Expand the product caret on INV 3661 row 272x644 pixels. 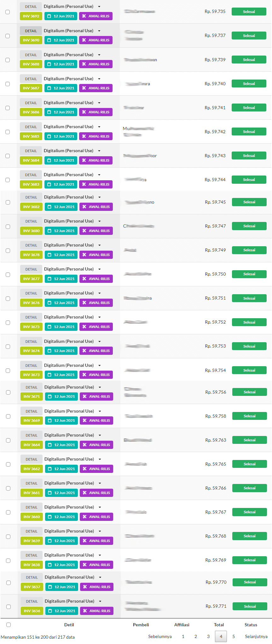[x=100, y=483]
